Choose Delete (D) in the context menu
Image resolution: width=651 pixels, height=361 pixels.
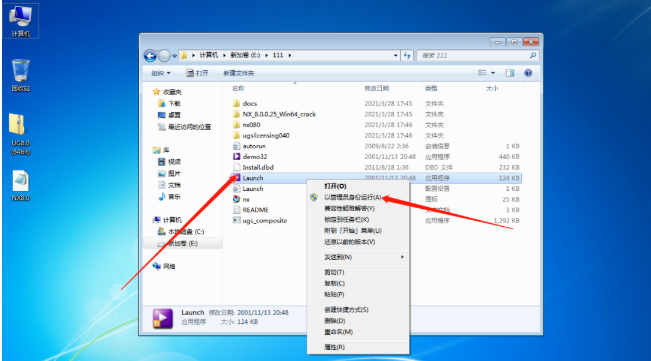[358, 321]
